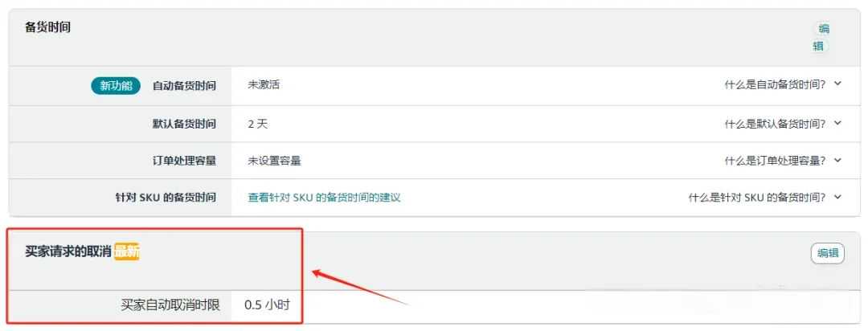Click 编辑 button for 买家请求的取消
Viewport: 868px width, 331px height.
[828, 254]
